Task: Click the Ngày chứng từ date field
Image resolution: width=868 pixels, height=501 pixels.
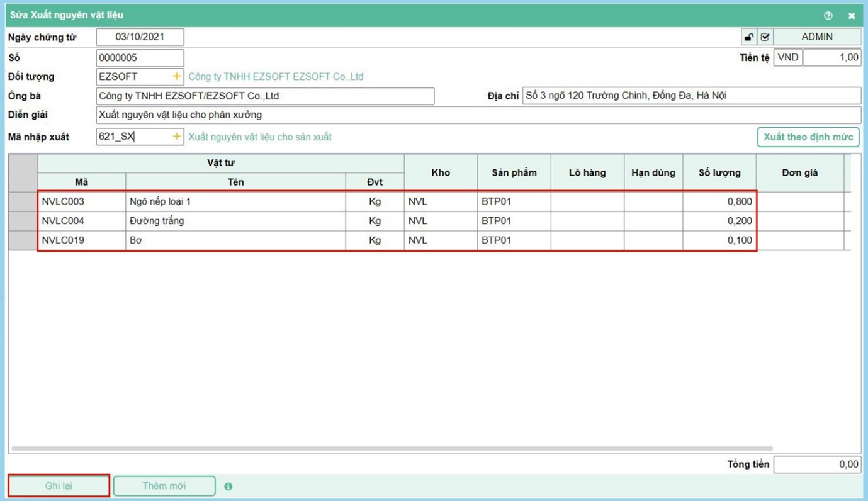Action: point(140,37)
